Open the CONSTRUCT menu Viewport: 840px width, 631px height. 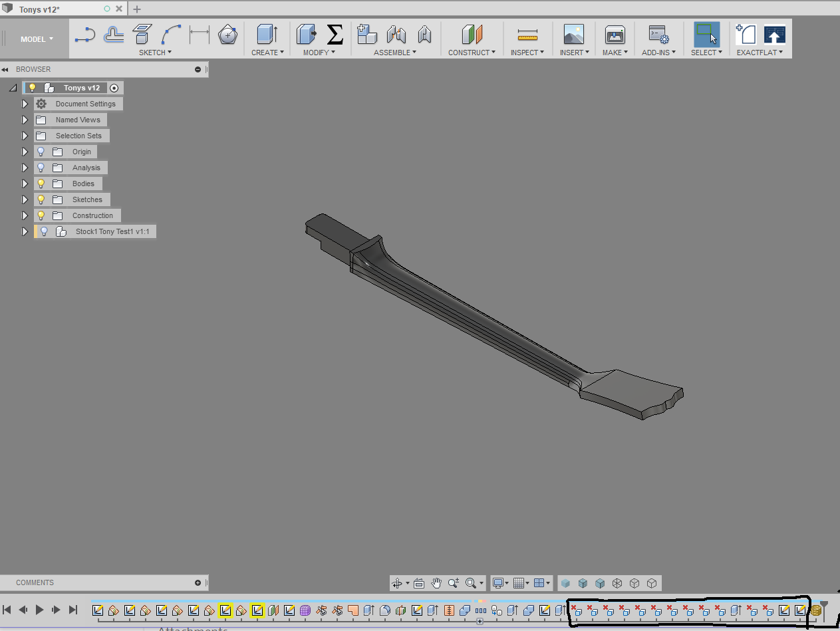click(472, 52)
